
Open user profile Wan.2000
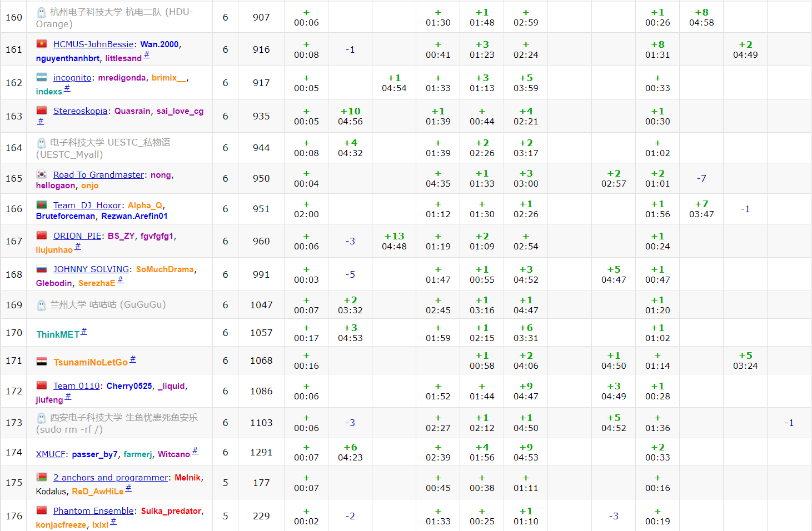coord(160,44)
